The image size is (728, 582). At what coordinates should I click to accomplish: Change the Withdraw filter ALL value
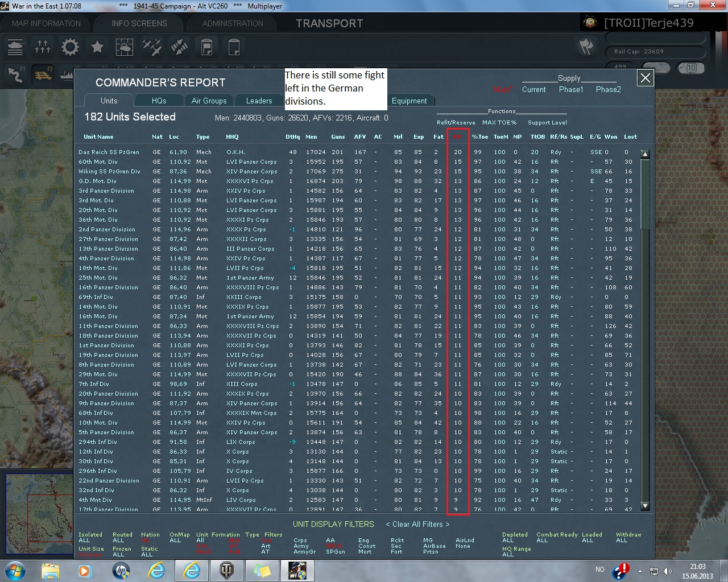pyautogui.click(x=622, y=541)
